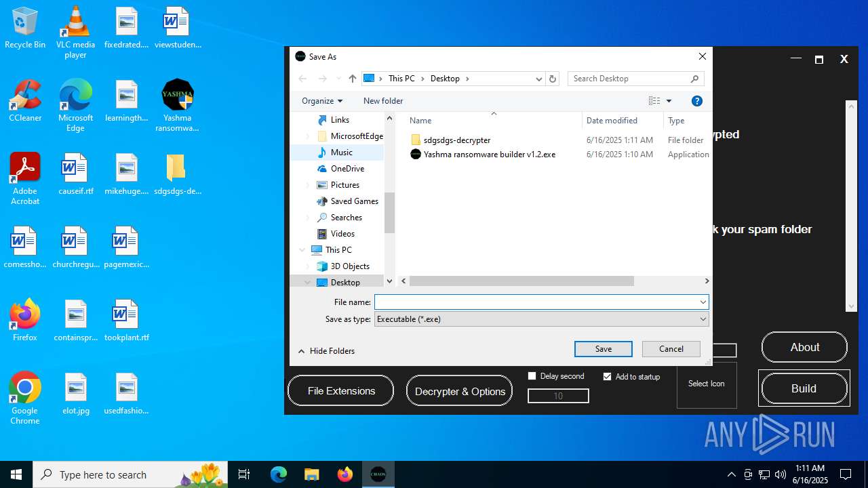Select mikehuge image file on desktop
Screen dimensions: 868x488
pos(126,174)
